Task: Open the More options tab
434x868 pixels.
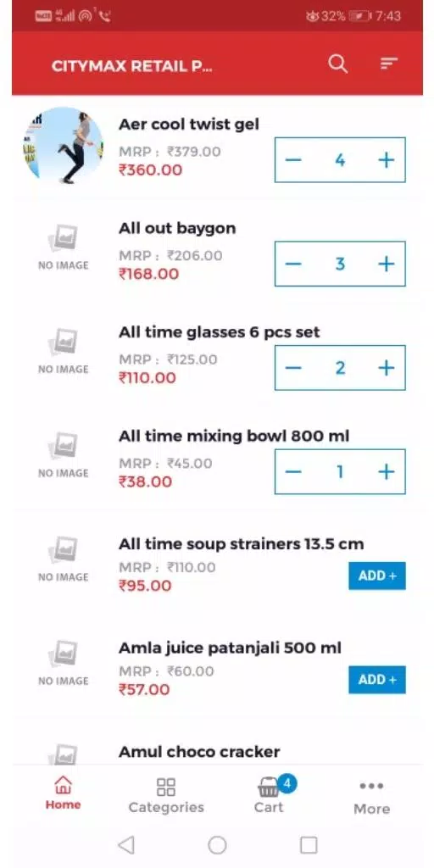Action: (x=371, y=797)
